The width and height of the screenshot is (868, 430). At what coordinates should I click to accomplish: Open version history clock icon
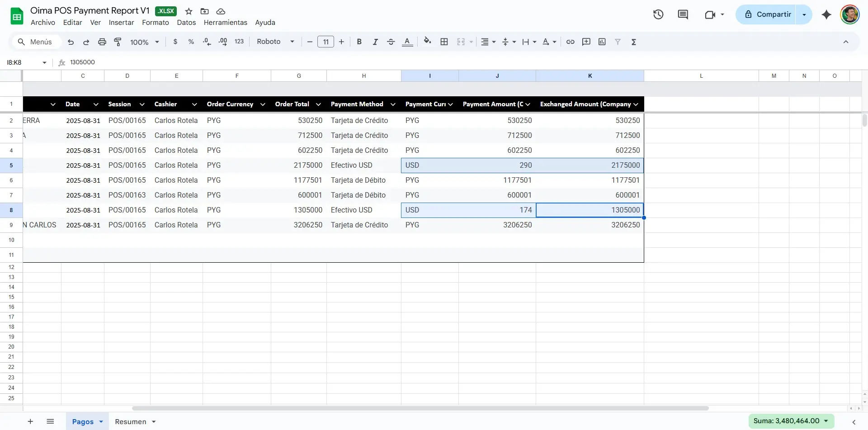pyautogui.click(x=658, y=14)
